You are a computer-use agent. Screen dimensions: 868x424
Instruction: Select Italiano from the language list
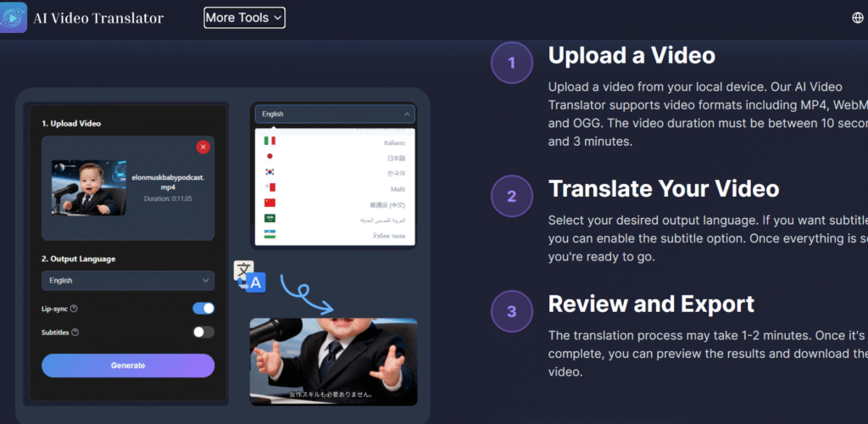(335, 142)
